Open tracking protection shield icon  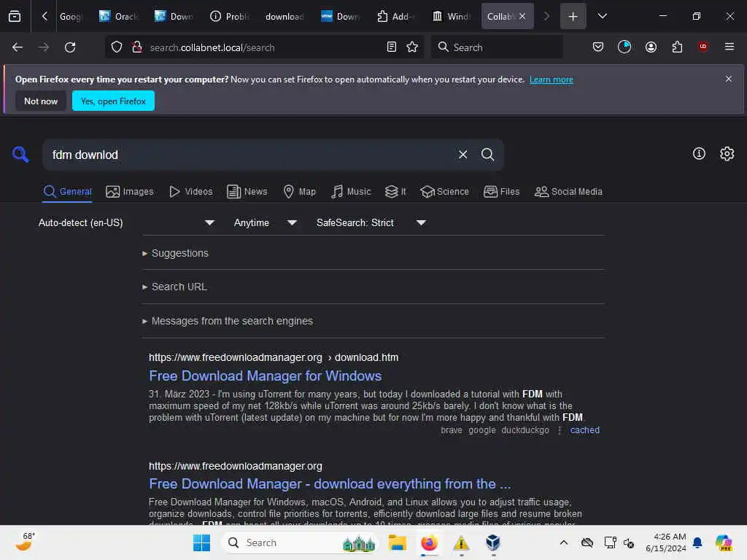(117, 47)
